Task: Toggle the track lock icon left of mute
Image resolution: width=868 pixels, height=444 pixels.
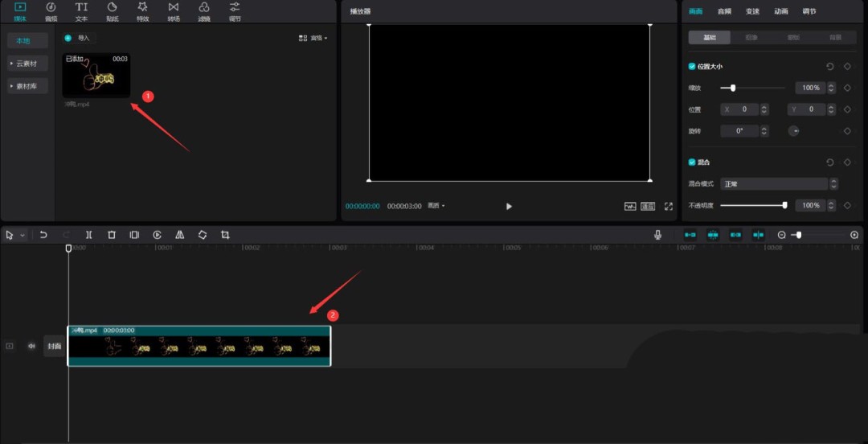Action: click(x=10, y=346)
